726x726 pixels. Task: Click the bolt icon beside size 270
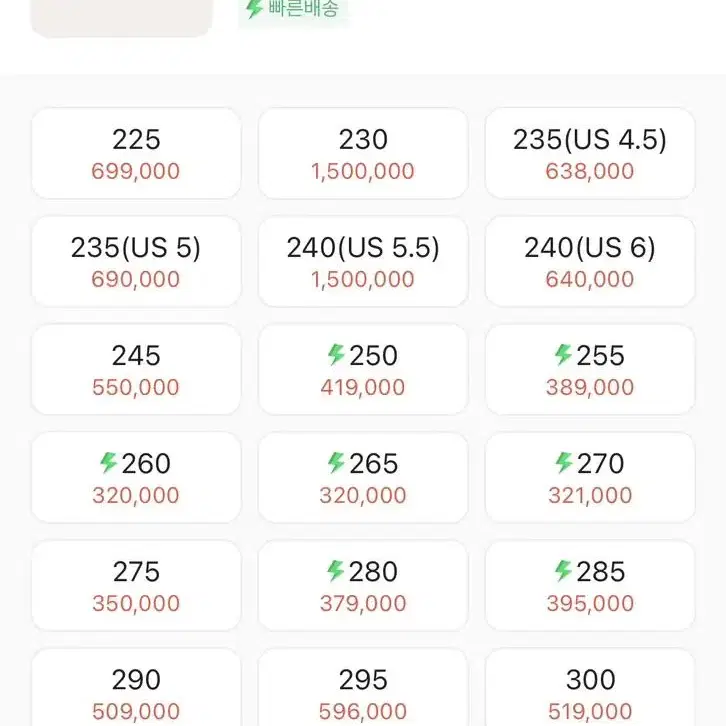pos(564,463)
